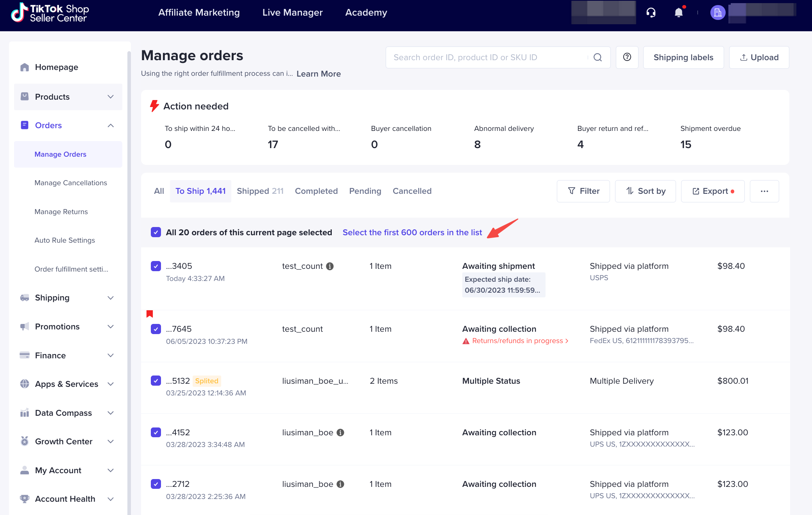812x515 pixels.
Task: Click the Upload button
Action: (759, 57)
